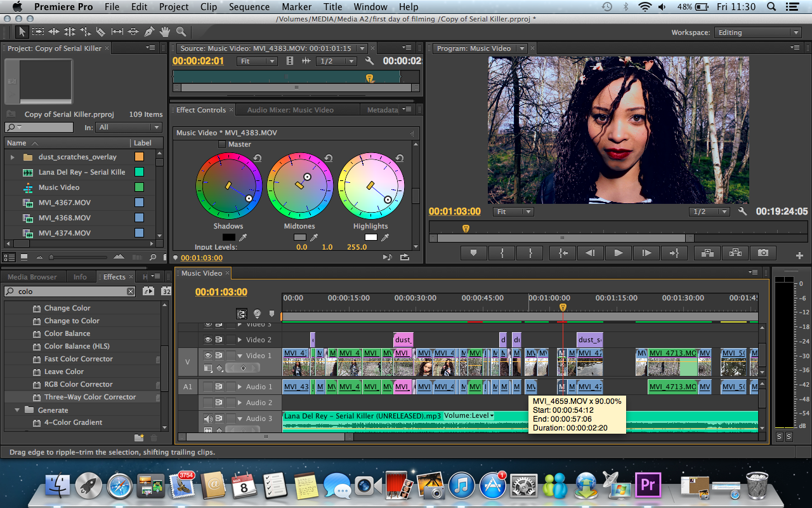Select the Rate Stretch tool
The image size is (812, 508).
(x=86, y=32)
